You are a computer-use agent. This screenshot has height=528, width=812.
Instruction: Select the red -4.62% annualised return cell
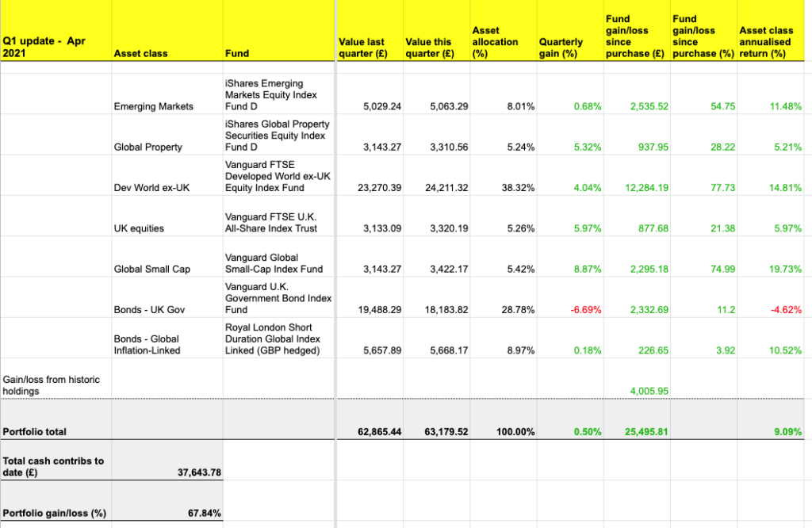771,297
